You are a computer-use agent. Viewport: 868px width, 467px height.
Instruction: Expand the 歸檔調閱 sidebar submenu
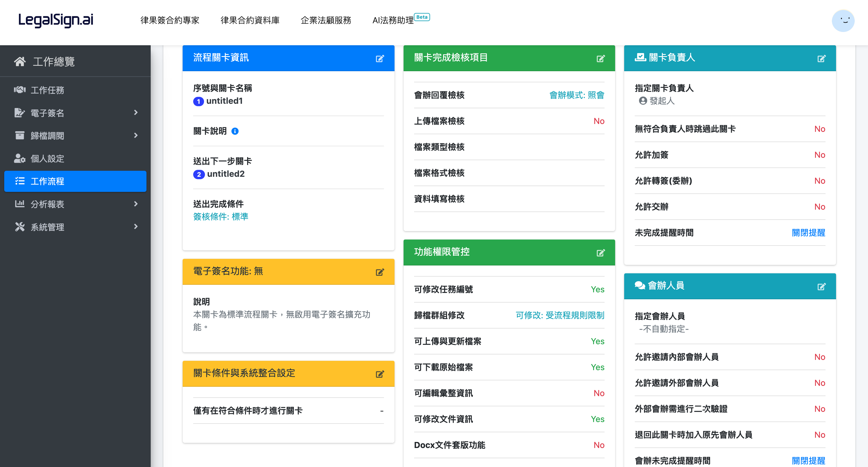136,135
